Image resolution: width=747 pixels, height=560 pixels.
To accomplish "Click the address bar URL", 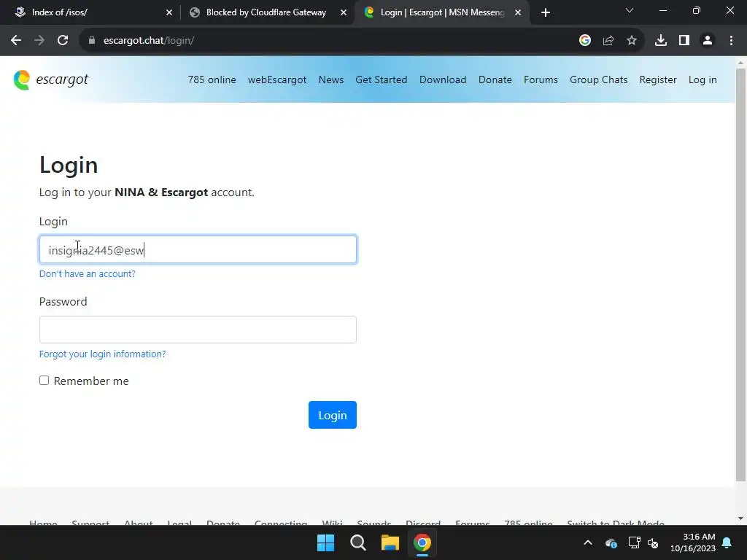I will [149, 41].
